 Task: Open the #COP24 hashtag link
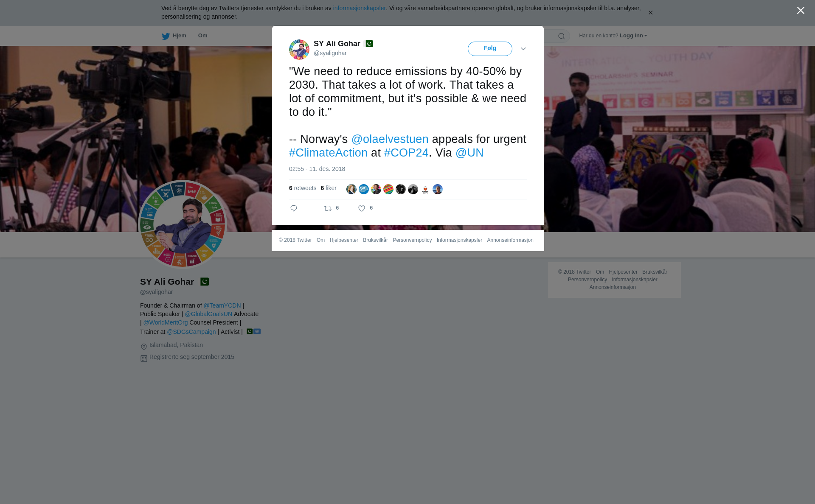tap(406, 153)
